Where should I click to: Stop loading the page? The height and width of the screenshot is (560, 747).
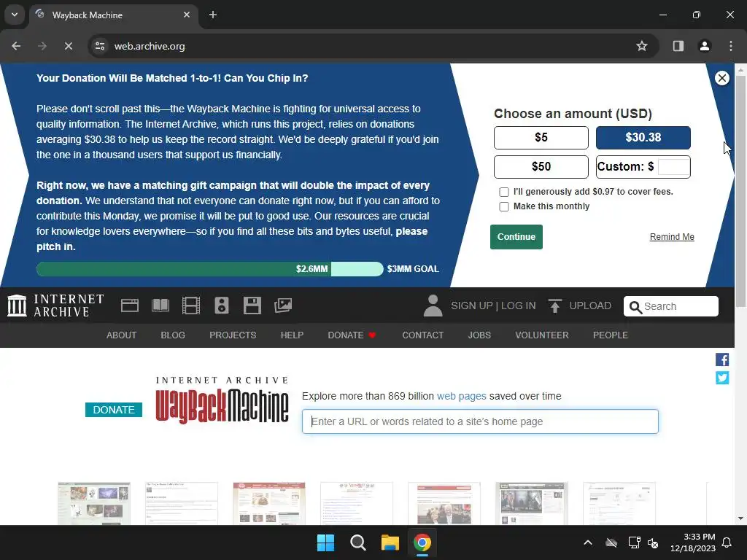click(x=68, y=46)
